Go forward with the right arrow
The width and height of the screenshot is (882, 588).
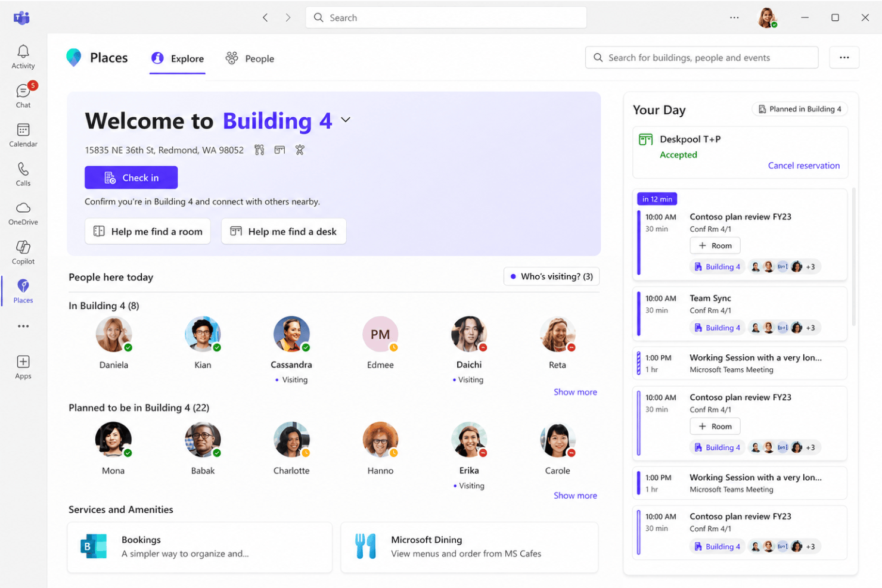288,18
